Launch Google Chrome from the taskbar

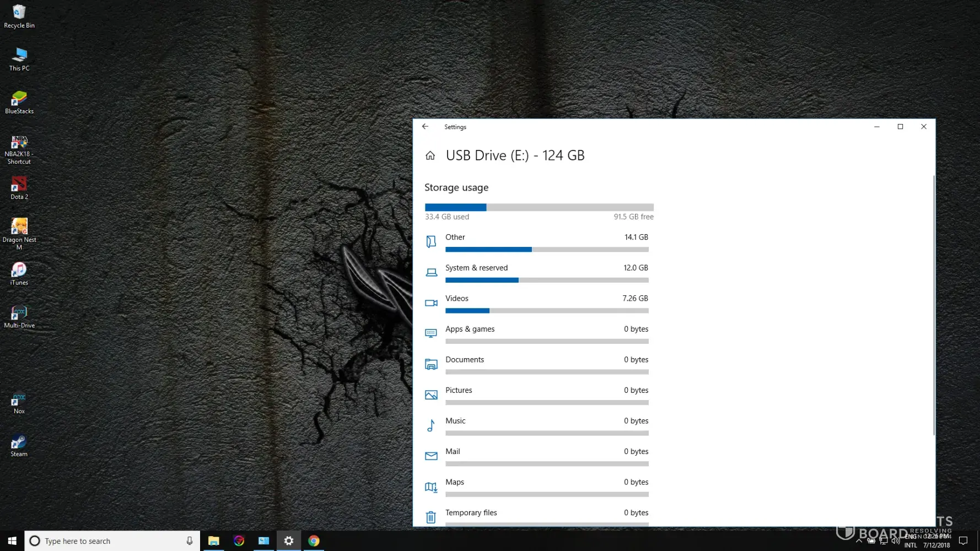pyautogui.click(x=314, y=541)
